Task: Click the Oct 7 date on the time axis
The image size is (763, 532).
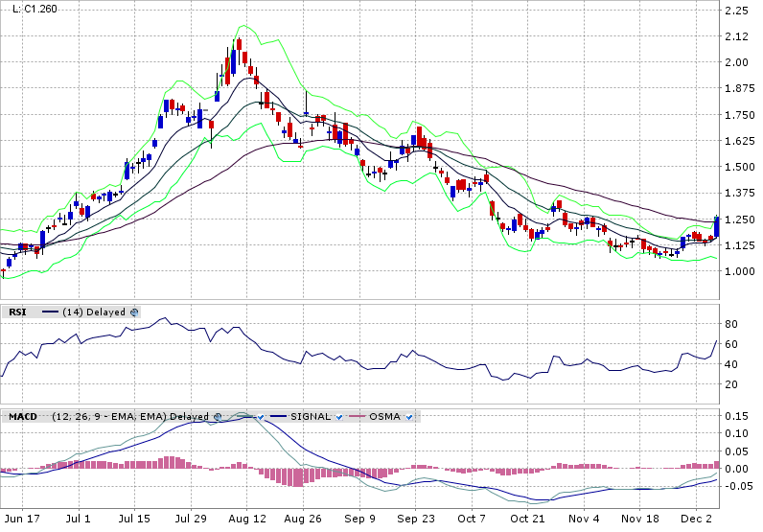Action: [472, 518]
